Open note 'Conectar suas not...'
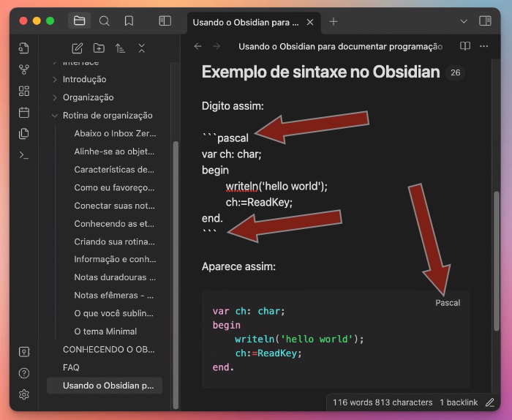512x420 pixels. click(x=114, y=206)
